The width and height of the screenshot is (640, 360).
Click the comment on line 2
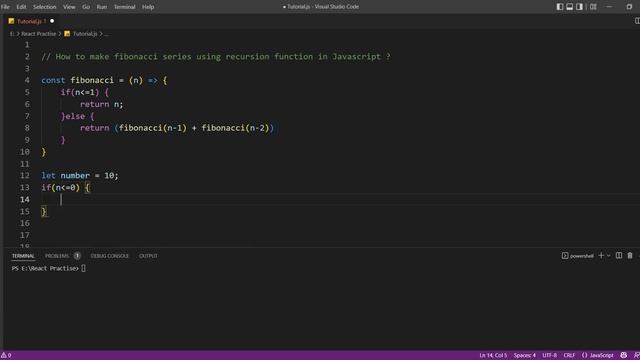(216, 57)
